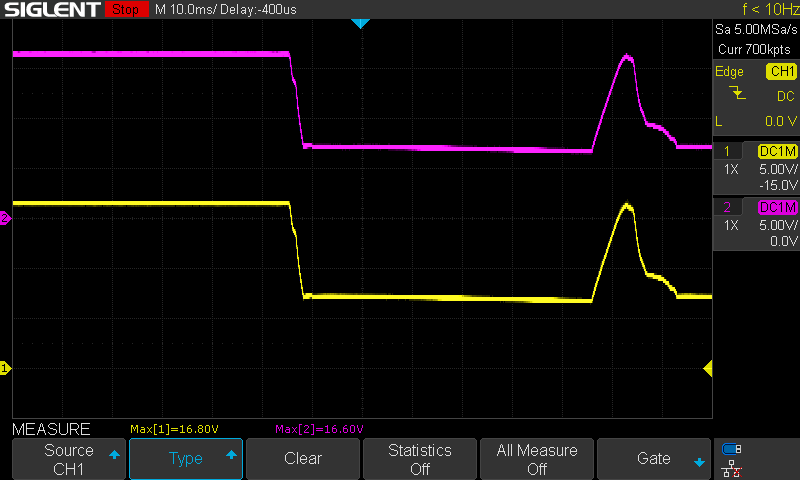Click the Sa 5.00MSa/s sample rate text
The height and width of the screenshot is (480, 800).
click(x=756, y=30)
